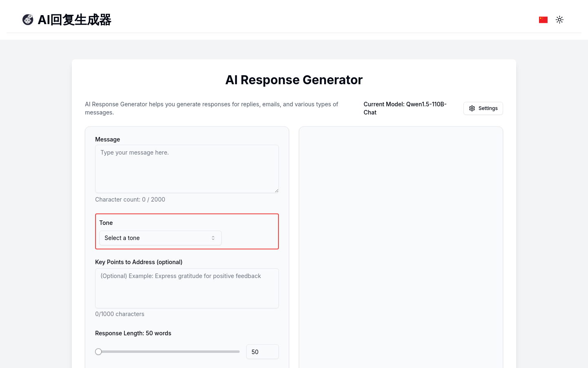The image size is (588, 368).
Task: Focus the Key Points to Address field
Action: [x=187, y=288]
